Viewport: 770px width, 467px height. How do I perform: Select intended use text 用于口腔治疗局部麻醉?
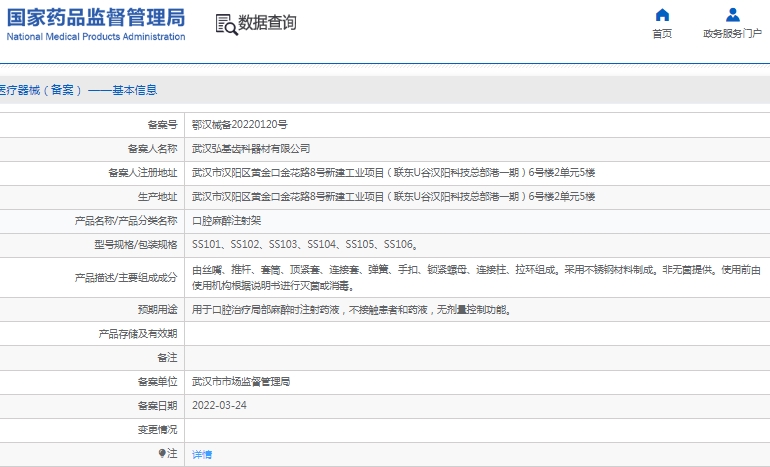pyautogui.click(x=352, y=310)
